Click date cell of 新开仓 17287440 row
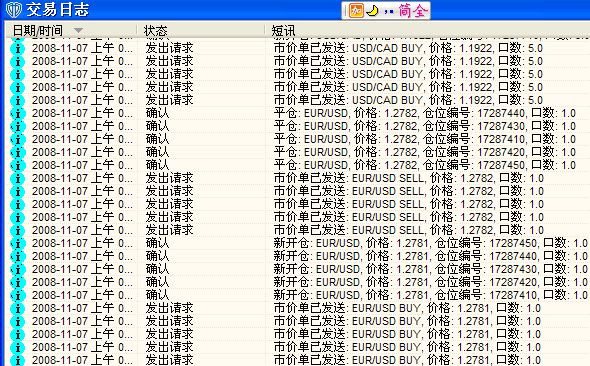This screenshot has width=590, height=366. 82,256
